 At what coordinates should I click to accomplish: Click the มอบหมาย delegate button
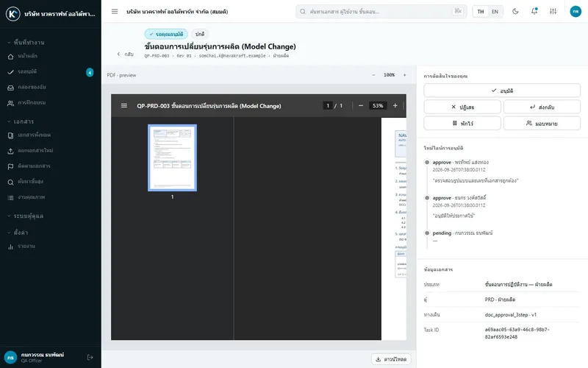coord(542,123)
